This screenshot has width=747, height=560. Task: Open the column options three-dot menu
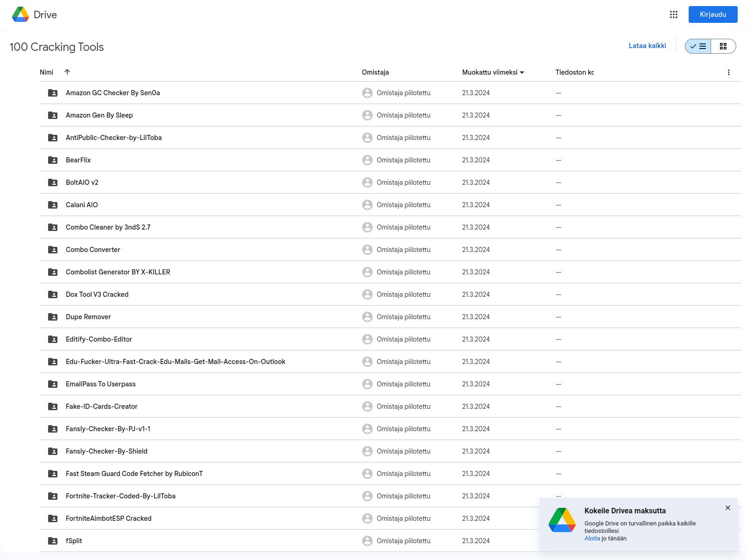pyautogui.click(x=729, y=72)
